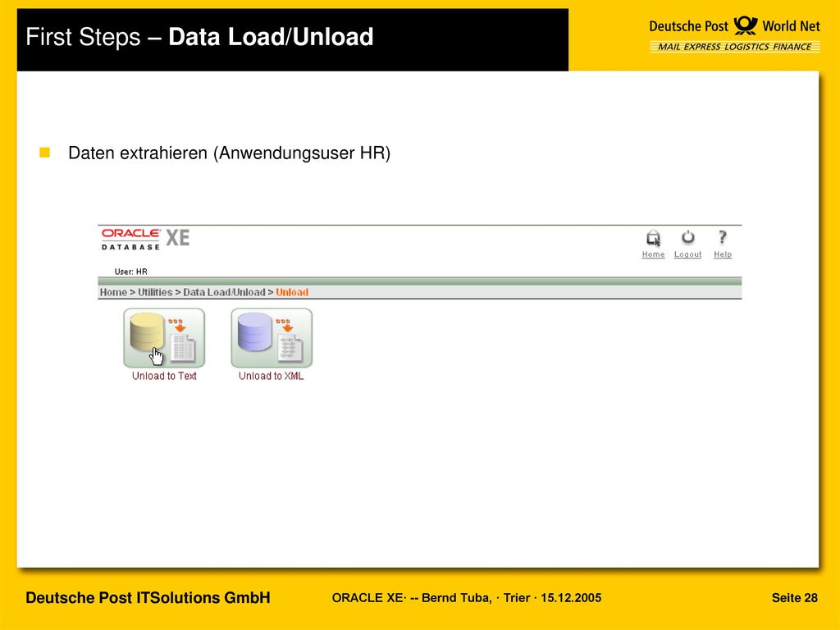The height and width of the screenshot is (630, 840).
Task: Click the Logout text link
Action: click(x=688, y=254)
